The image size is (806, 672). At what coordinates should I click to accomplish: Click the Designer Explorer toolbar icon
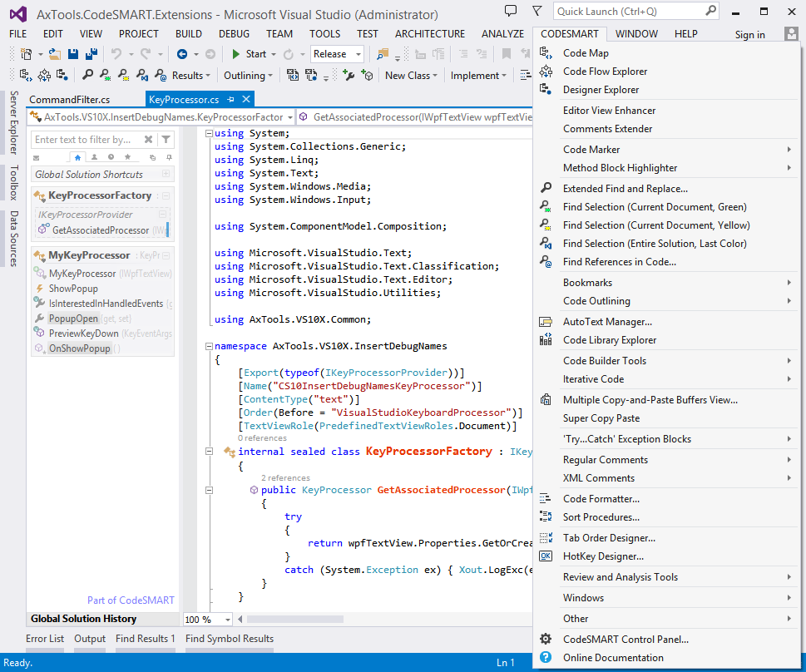pos(62,75)
